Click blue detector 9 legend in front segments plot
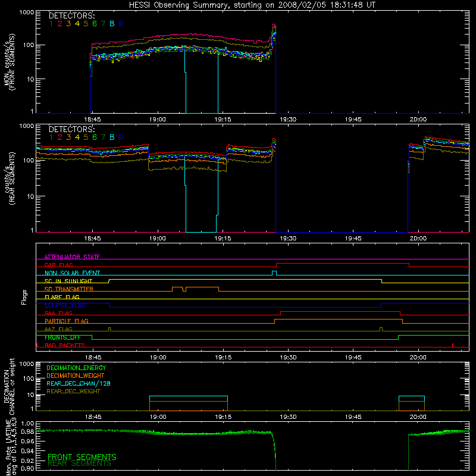Screen dimensions: 476x476 point(121,24)
